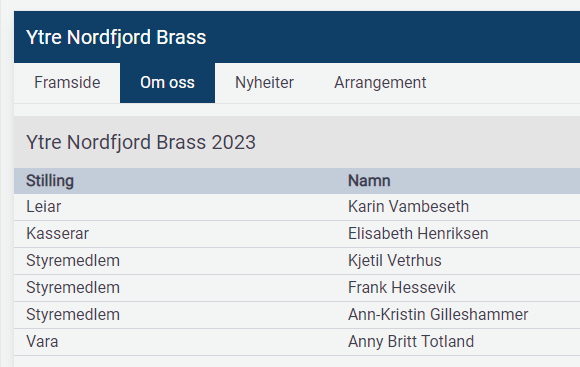The width and height of the screenshot is (580, 367).
Task: Click the Ytre Nordfjord Brass site title
Action: coord(116,37)
